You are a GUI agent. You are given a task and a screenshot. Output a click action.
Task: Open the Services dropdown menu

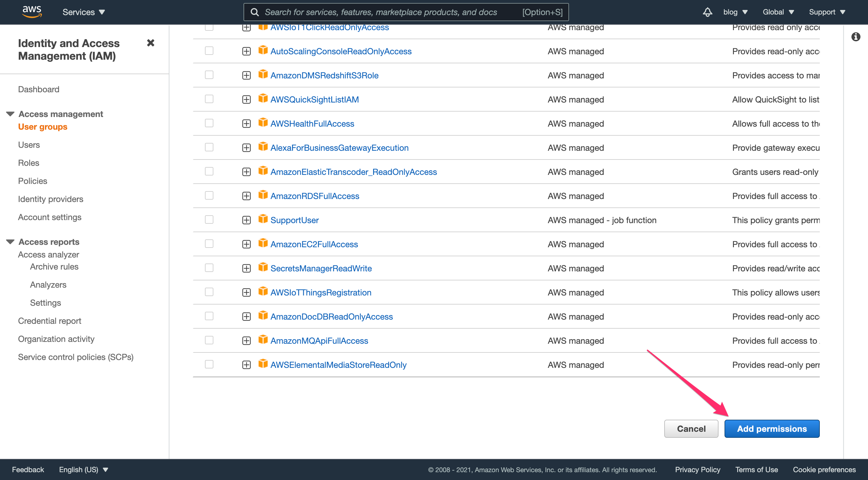[83, 12]
